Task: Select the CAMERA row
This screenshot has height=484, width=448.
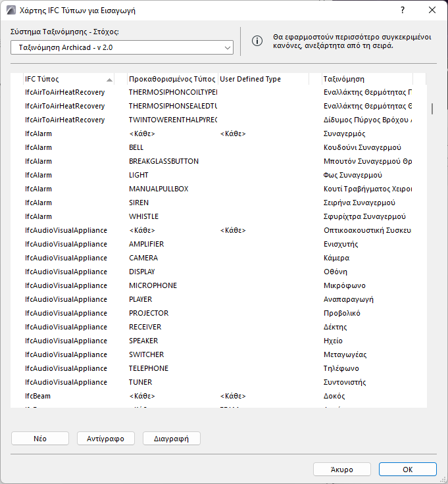Action: click(218, 258)
